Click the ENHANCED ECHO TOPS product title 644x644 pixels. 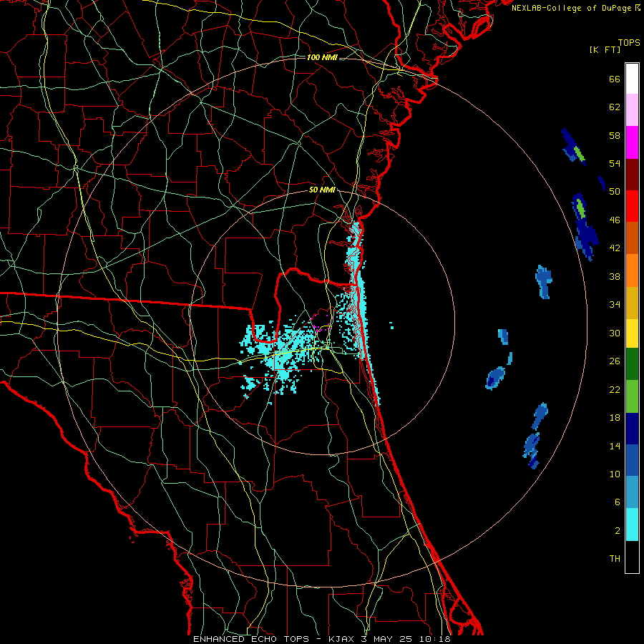click(x=251, y=639)
